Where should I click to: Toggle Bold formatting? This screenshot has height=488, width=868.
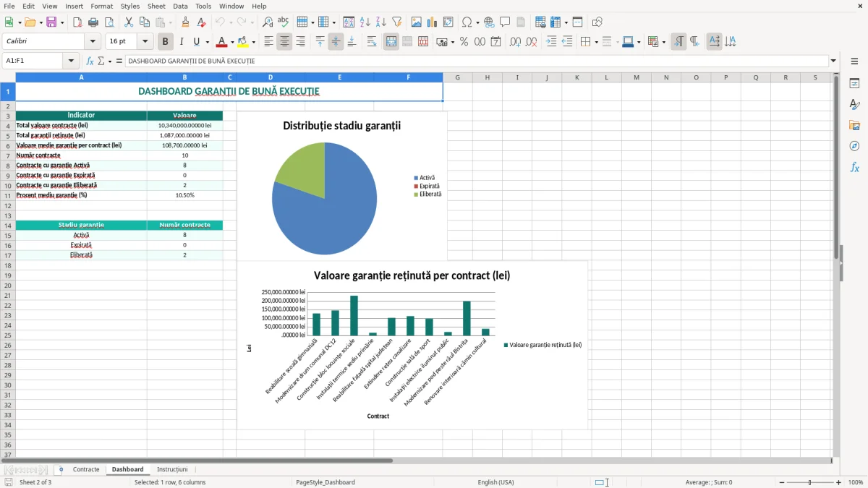[x=166, y=42]
